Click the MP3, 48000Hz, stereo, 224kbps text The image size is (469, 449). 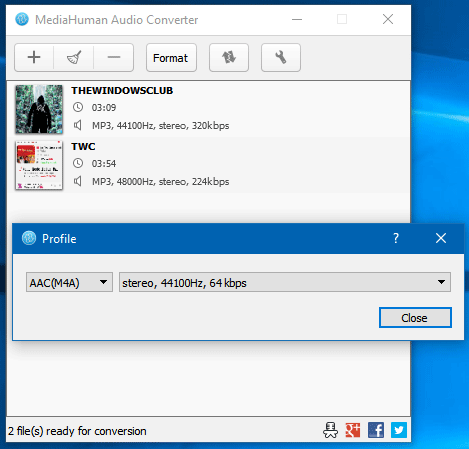coord(161,182)
